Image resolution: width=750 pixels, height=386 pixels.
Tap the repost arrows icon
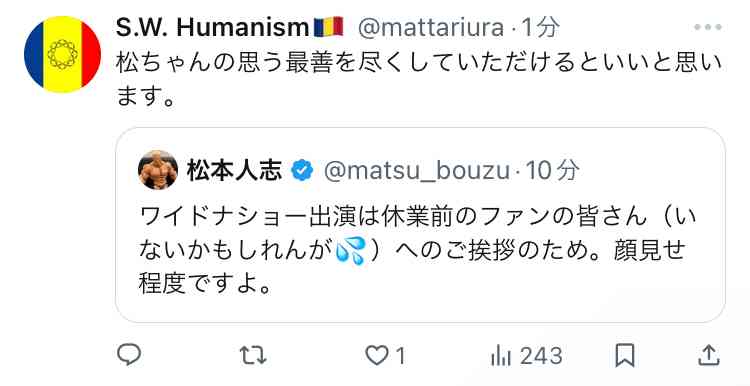(x=253, y=356)
